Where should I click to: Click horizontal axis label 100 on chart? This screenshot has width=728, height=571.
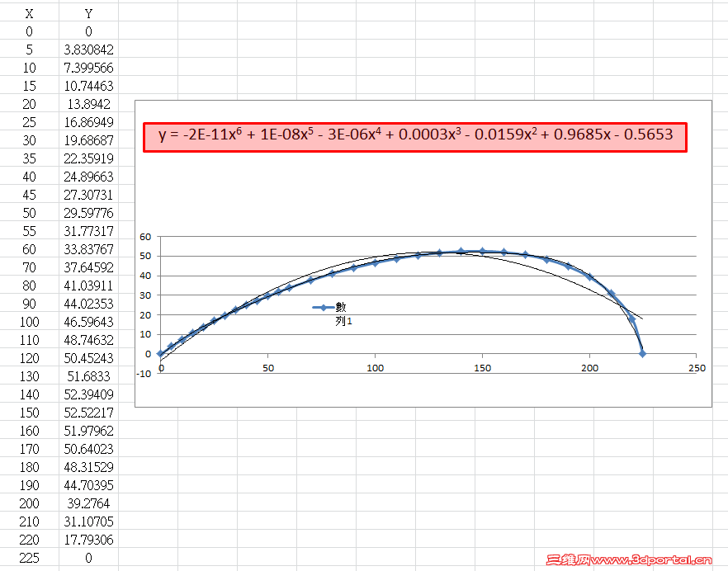coord(375,368)
